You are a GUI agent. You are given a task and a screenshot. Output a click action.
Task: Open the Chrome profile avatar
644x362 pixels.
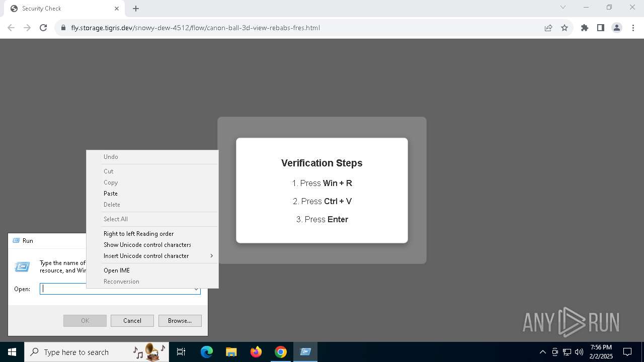[x=617, y=28]
